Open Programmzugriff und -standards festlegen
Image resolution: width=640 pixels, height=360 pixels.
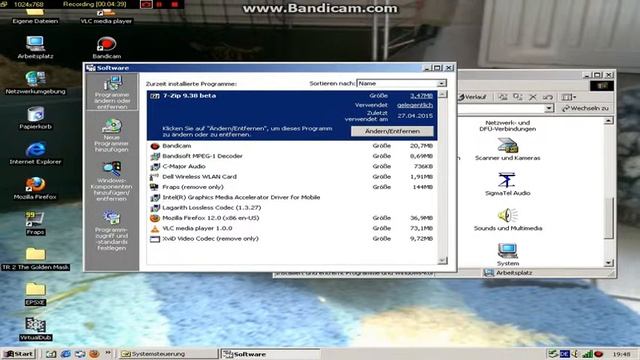point(112,231)
